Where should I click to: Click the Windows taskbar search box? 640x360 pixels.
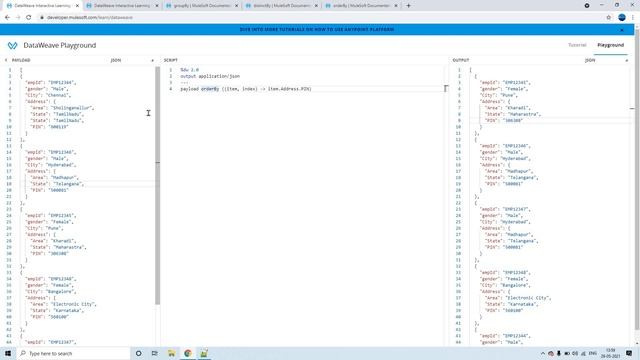(x=73, y=353)
